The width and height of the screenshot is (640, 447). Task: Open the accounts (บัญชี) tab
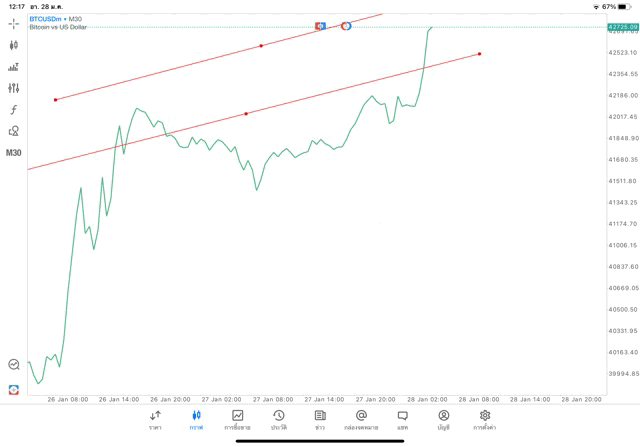443,419
